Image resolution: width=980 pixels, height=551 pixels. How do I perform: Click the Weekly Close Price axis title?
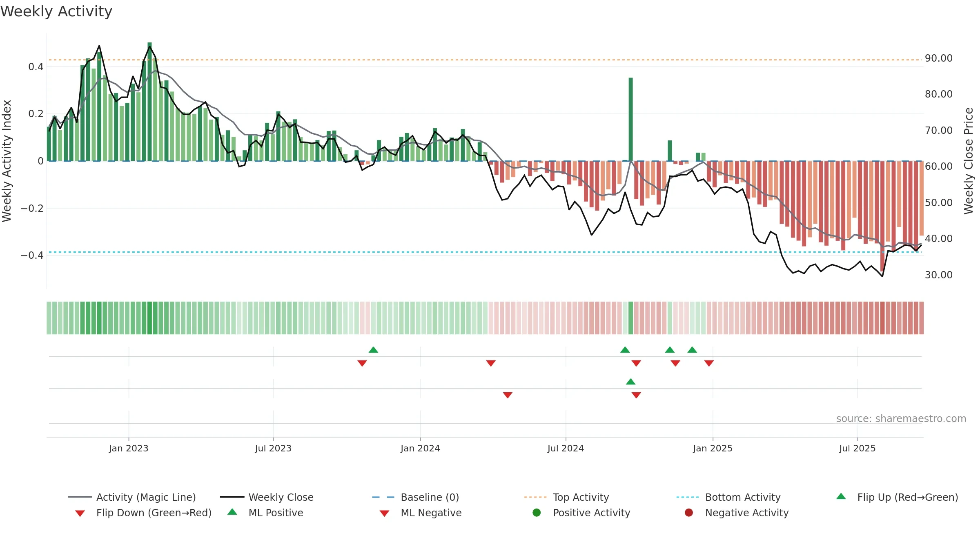(x=969, y=161)
